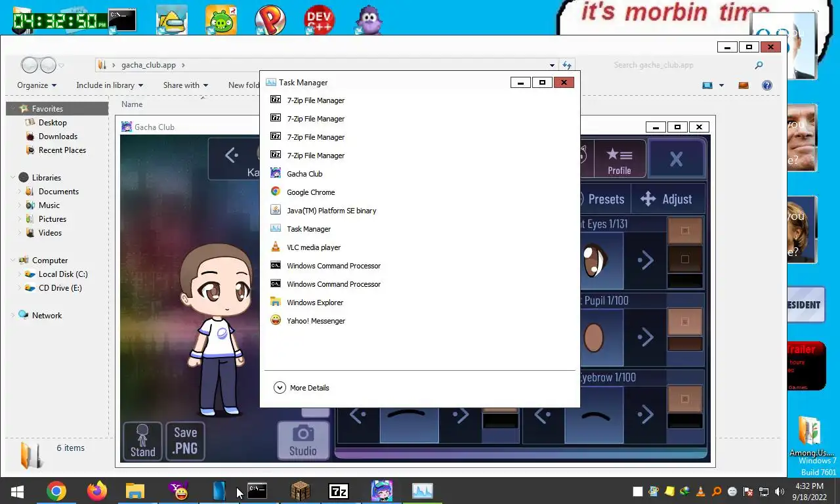Open the address bar history dropdown in Explorer

pyautogui.click(x=552, y=66)
